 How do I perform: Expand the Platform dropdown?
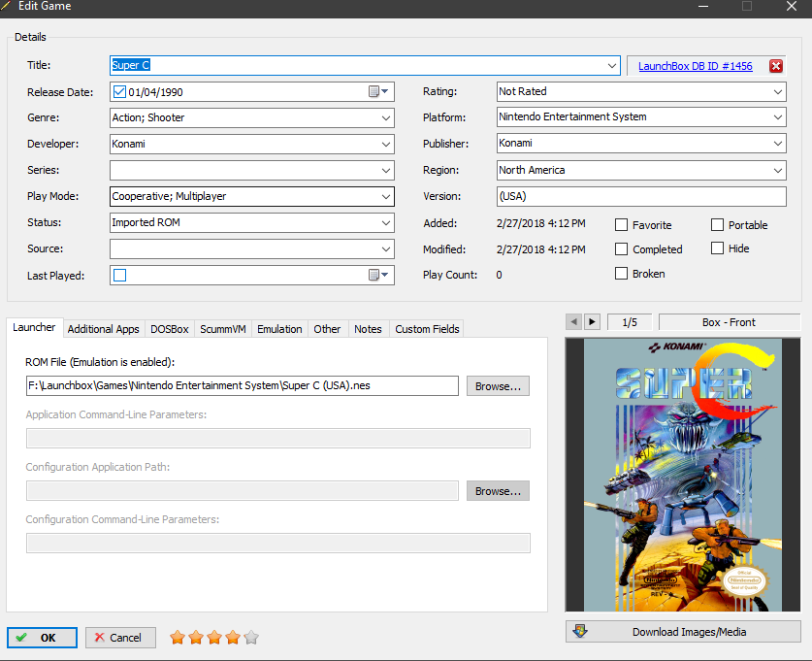click(x=778, y=117)
